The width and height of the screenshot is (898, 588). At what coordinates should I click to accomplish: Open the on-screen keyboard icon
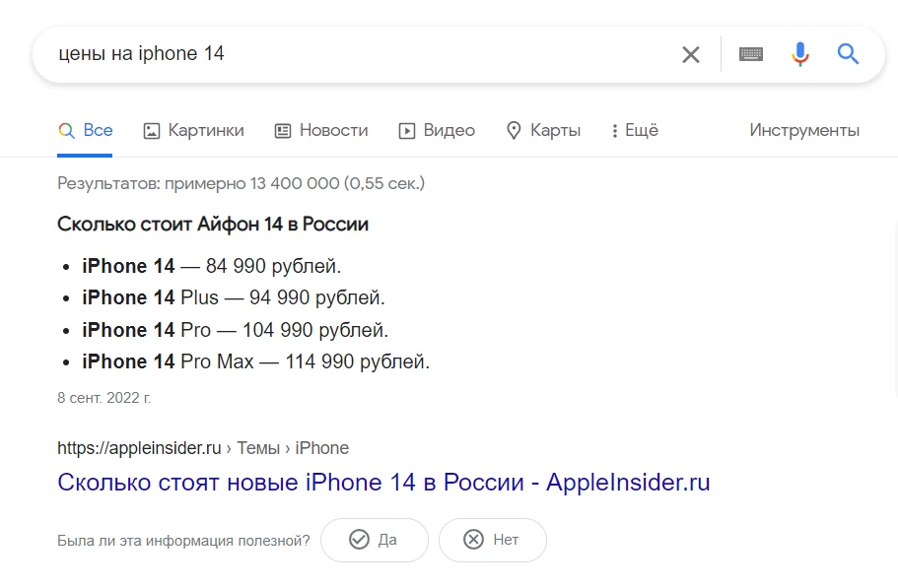[x=751, y=54]
